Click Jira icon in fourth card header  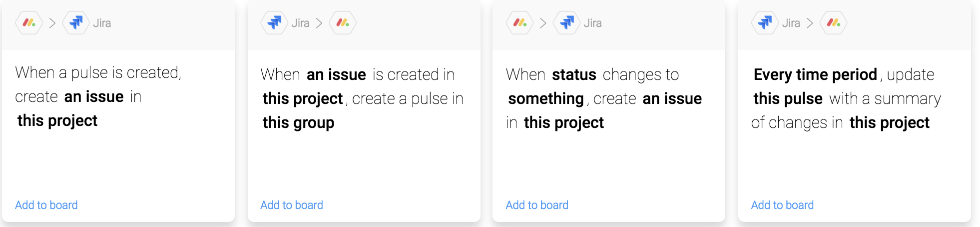[x=765, y=23]
